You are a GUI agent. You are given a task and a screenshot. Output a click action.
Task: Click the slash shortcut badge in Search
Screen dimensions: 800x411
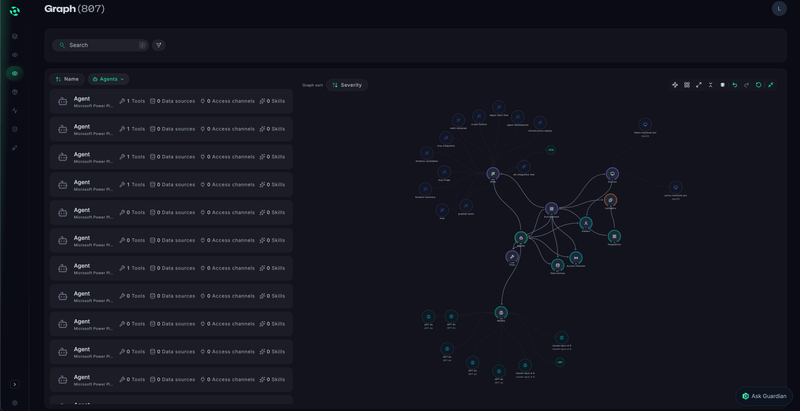142,45
